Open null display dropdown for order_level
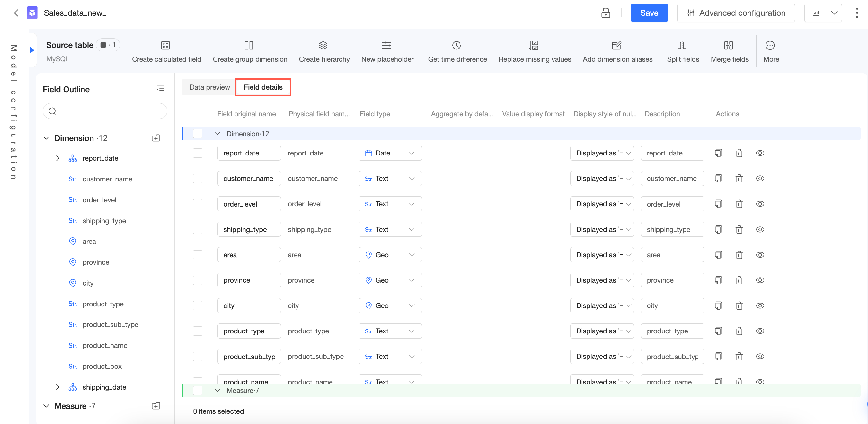The image size is (868, 424). pyautogui.click(x=602, y=204)
